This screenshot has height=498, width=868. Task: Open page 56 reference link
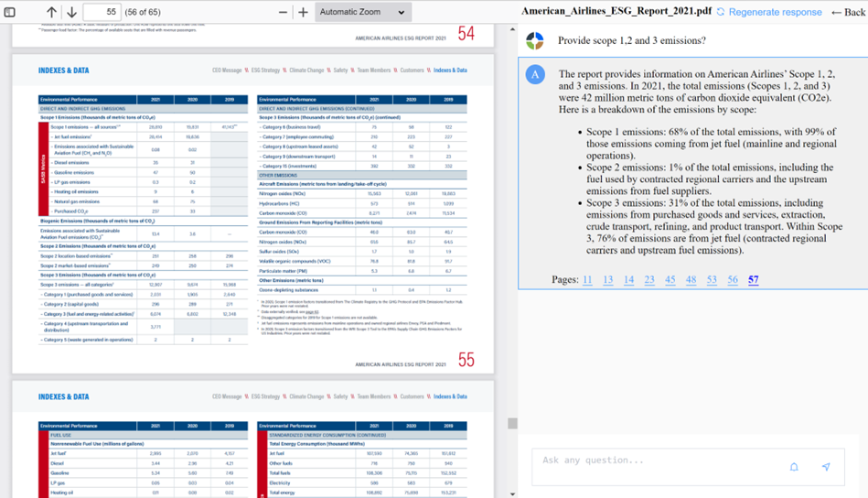[733, 280]
